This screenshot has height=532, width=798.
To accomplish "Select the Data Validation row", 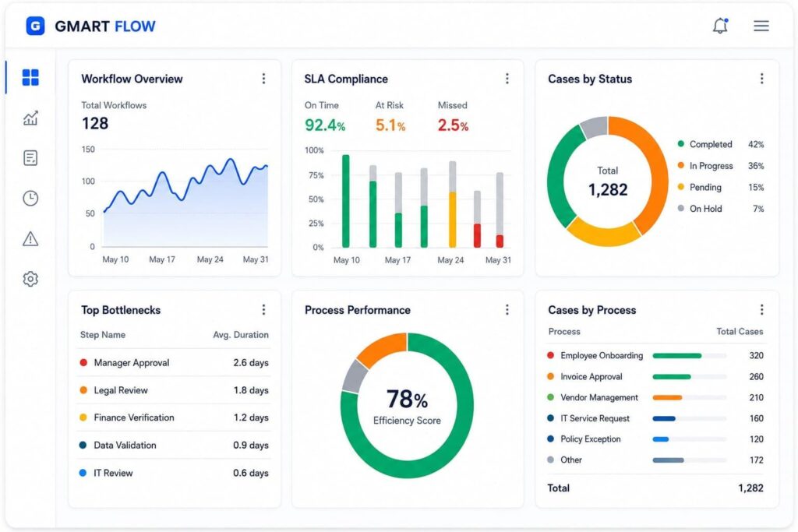I will pyautogui.click(x=174, y=445).
